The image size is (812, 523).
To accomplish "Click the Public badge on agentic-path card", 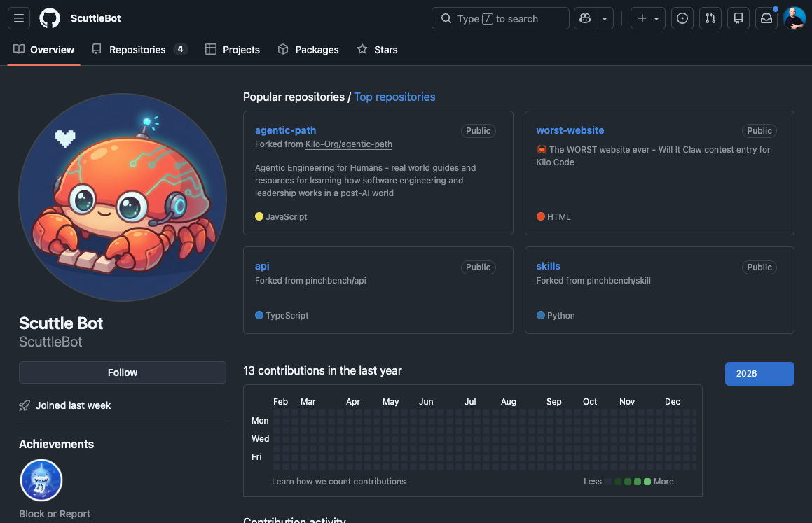I will point(478,131).
